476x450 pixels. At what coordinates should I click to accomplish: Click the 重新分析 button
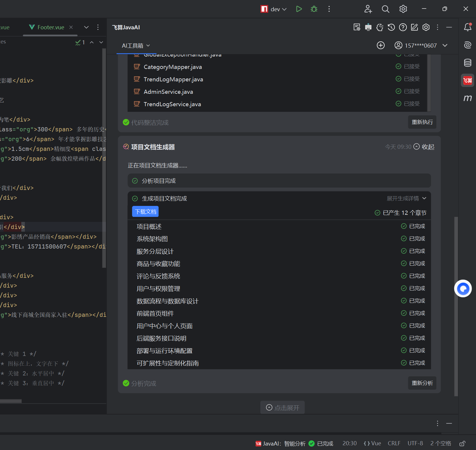coord(422,383)
